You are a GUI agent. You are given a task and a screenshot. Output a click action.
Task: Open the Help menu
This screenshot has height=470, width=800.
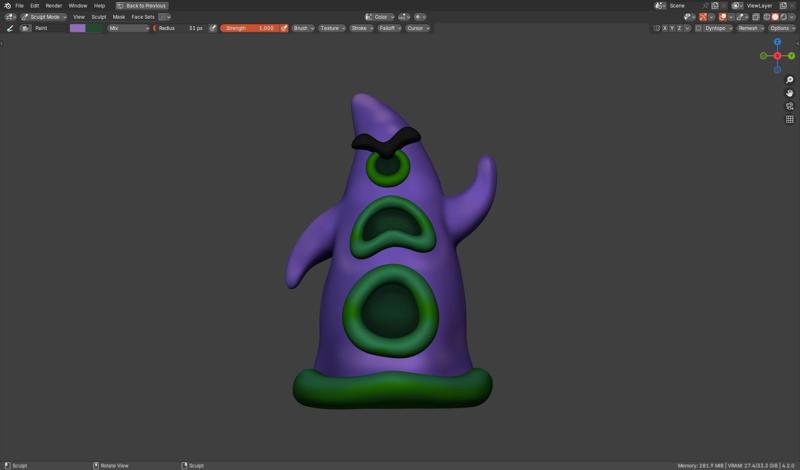coord(99,6)
